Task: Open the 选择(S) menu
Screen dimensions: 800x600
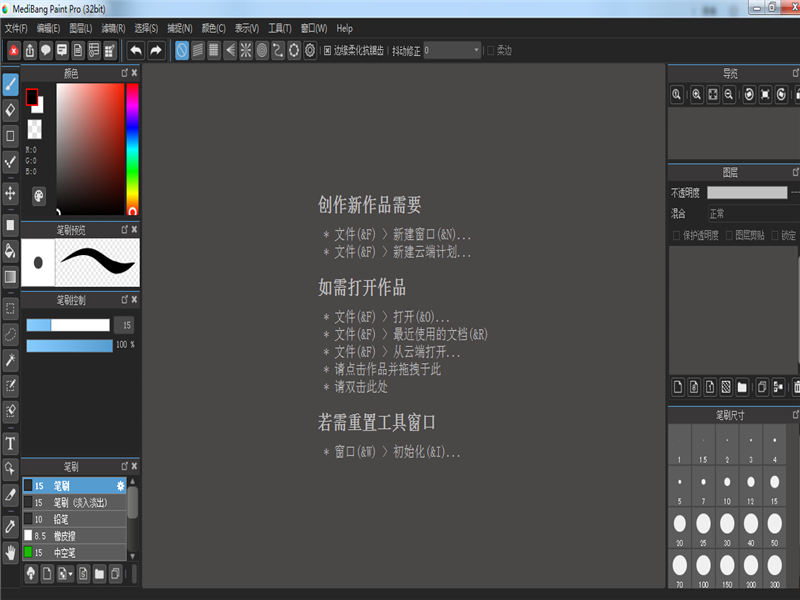Action: (146, 29)
